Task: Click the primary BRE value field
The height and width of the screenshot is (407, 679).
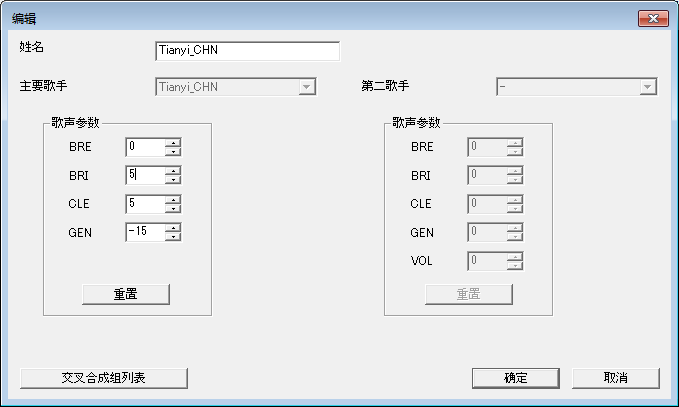Action: coord(145,147)
